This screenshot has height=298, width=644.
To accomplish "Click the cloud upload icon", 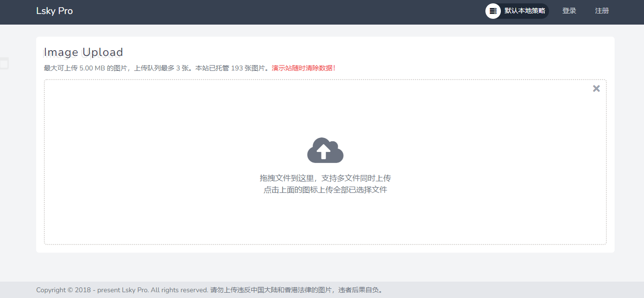I will pos(325,150).
